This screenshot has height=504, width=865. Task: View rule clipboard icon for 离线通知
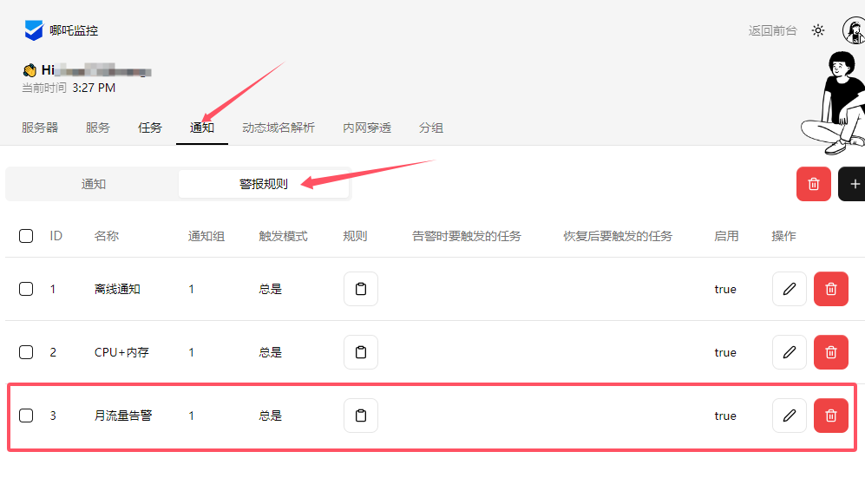[361, 289]
